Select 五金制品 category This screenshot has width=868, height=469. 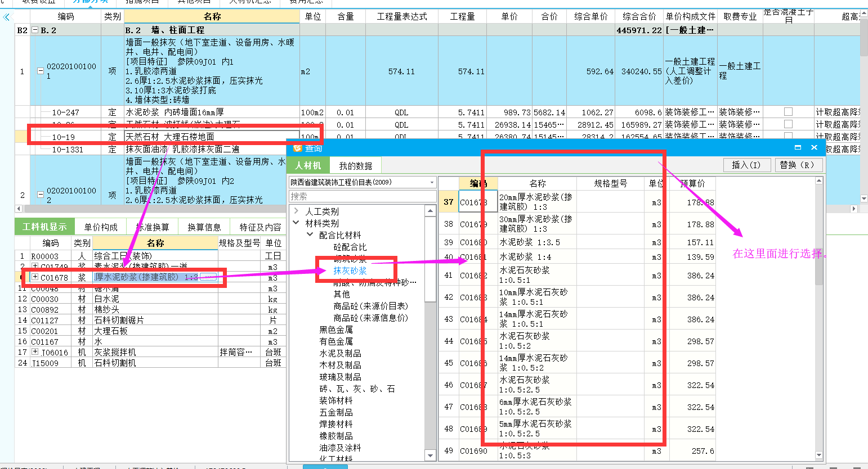coord(337,412)
